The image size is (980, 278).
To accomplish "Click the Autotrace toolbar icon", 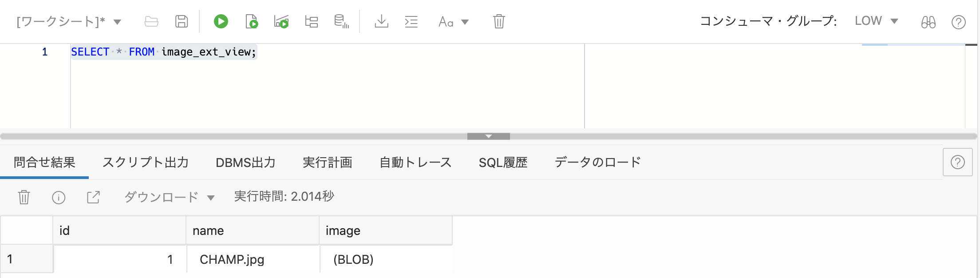I will (x=281, y=21).
